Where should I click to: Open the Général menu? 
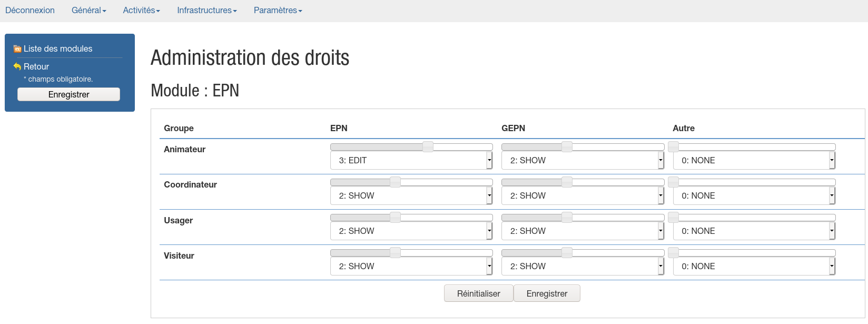click(88, 11)
